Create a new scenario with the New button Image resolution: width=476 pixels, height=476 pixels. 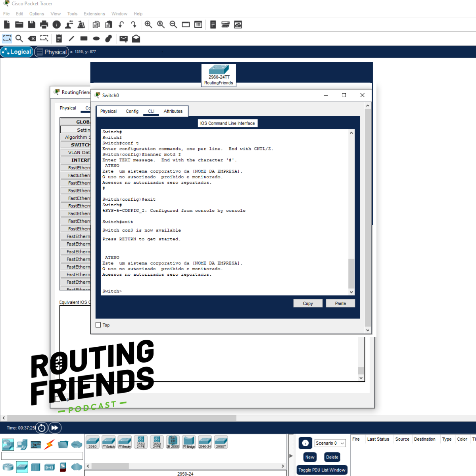(310, 457)
